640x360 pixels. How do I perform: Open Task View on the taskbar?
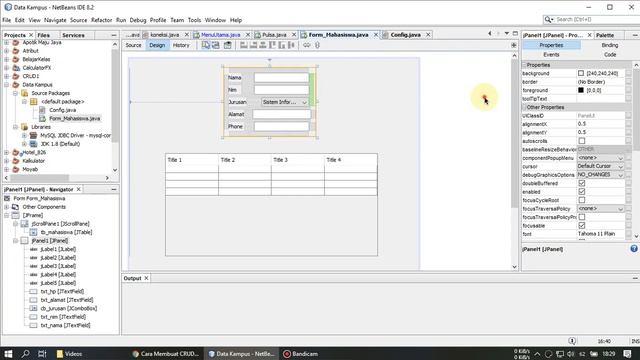tap(42, 353)
